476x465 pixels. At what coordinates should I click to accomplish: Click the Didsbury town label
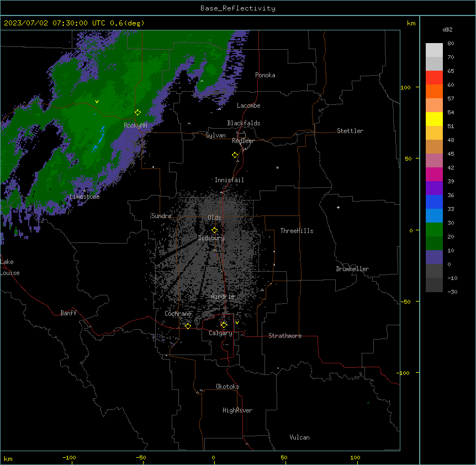(x=211, y=238)
